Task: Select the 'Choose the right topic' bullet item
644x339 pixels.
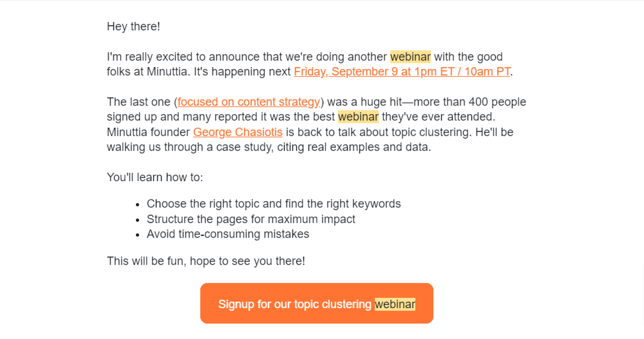Action: tap(274, 204)
